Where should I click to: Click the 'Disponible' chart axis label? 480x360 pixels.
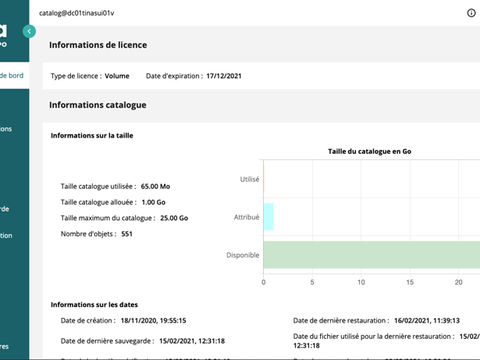tap(243, 255)
